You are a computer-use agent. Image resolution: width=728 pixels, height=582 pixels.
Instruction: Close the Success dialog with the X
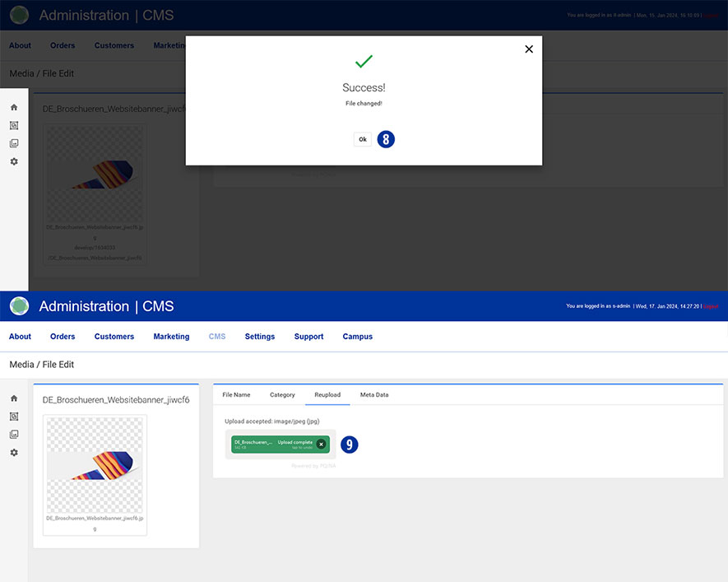click(529, 49)
